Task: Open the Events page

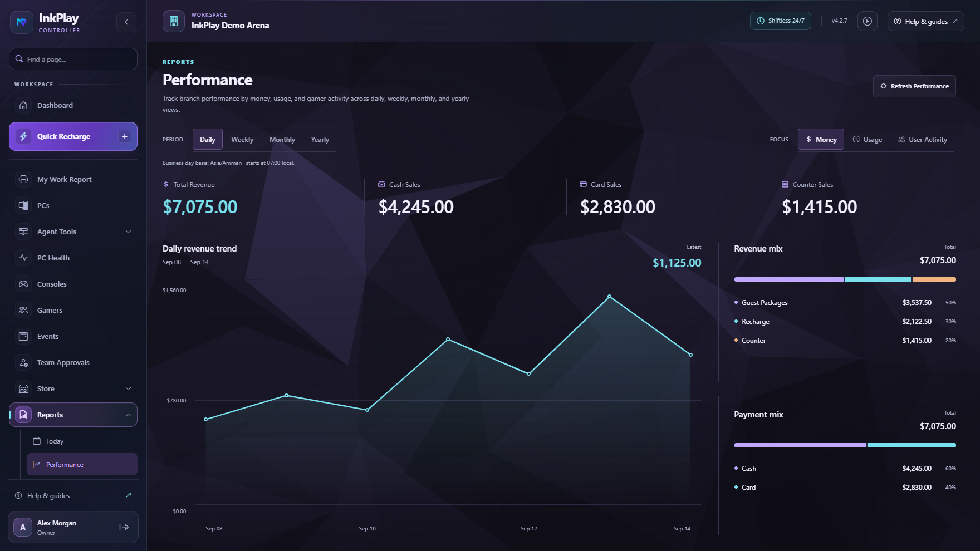Action: [x=73, y=336]
